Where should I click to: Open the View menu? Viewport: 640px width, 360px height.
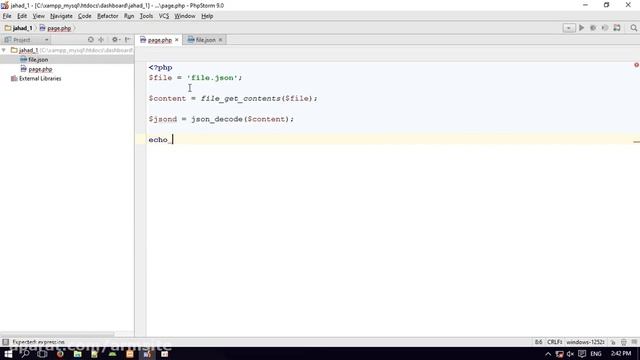tap(39, 16)
